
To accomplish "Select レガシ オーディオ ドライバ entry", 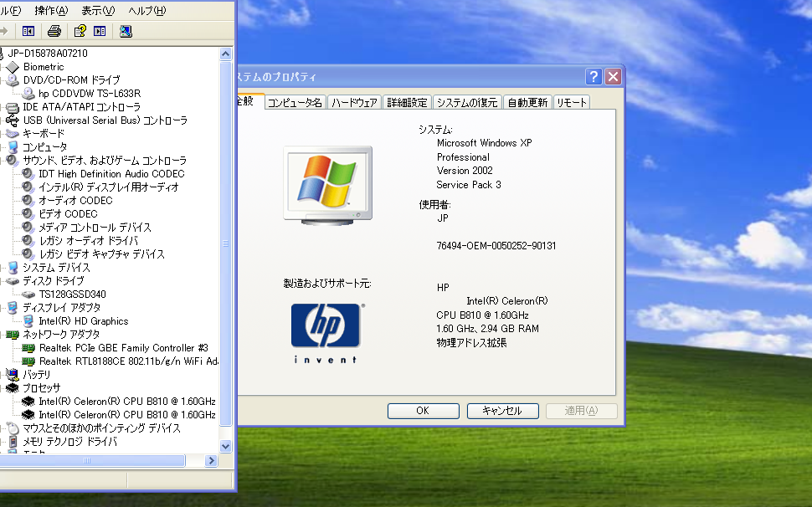I will click(x=89, y=241).
